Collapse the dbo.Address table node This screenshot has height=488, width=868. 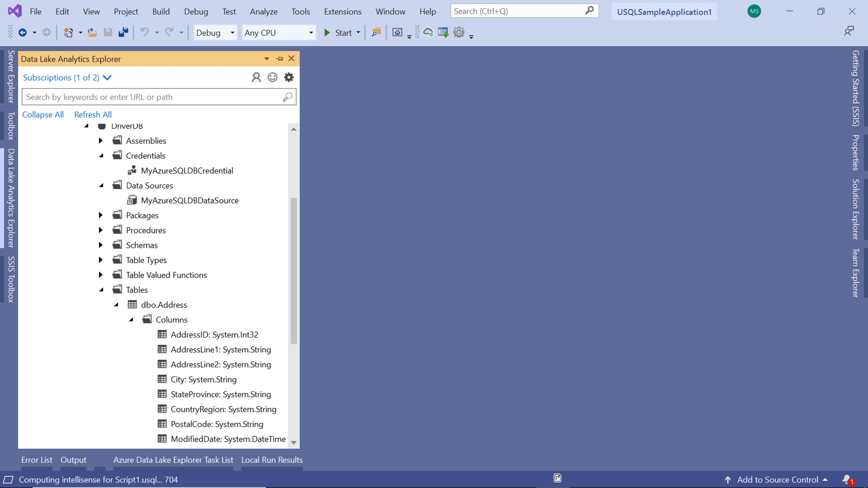coord(116,305)
